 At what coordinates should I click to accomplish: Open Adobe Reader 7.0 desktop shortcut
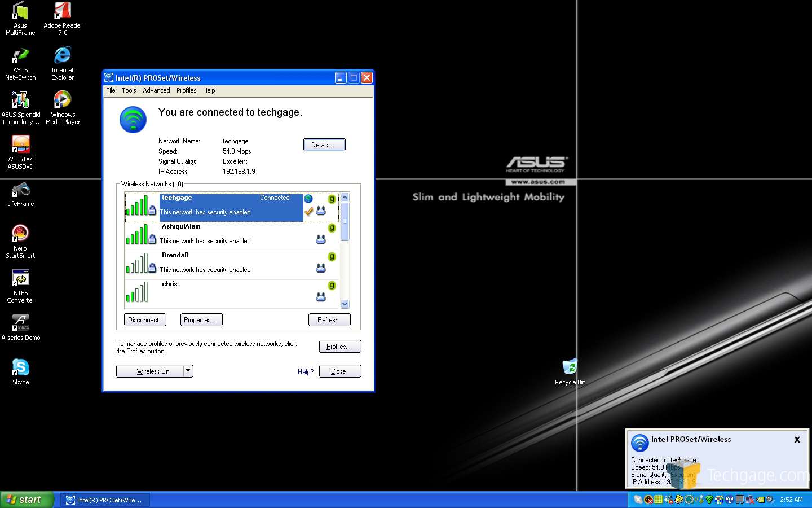pos(63,19)
